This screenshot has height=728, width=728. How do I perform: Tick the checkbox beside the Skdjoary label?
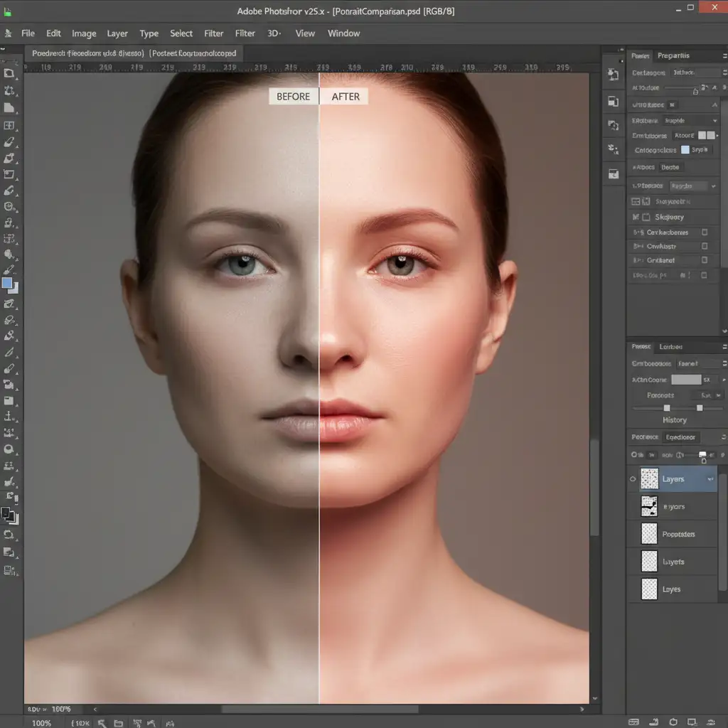pos(646,218)
